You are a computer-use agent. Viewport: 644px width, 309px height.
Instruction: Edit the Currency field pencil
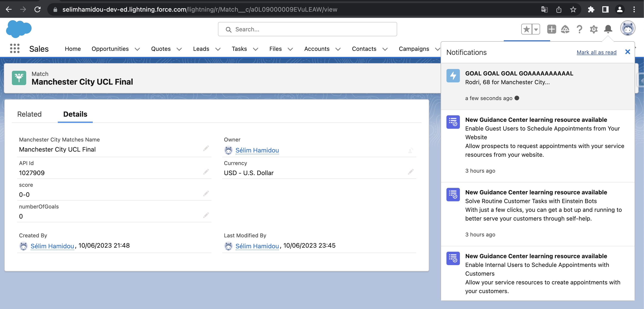411,172
